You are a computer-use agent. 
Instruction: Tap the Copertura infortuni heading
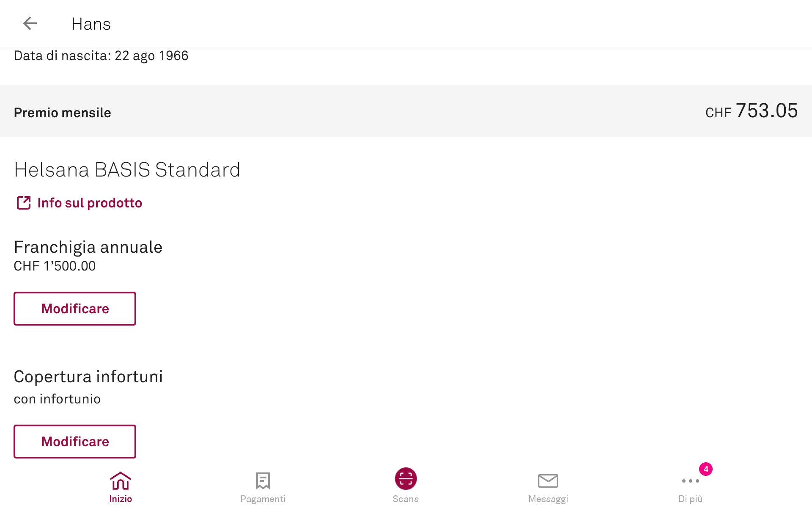pyautogui.click(x=88, y=377)
